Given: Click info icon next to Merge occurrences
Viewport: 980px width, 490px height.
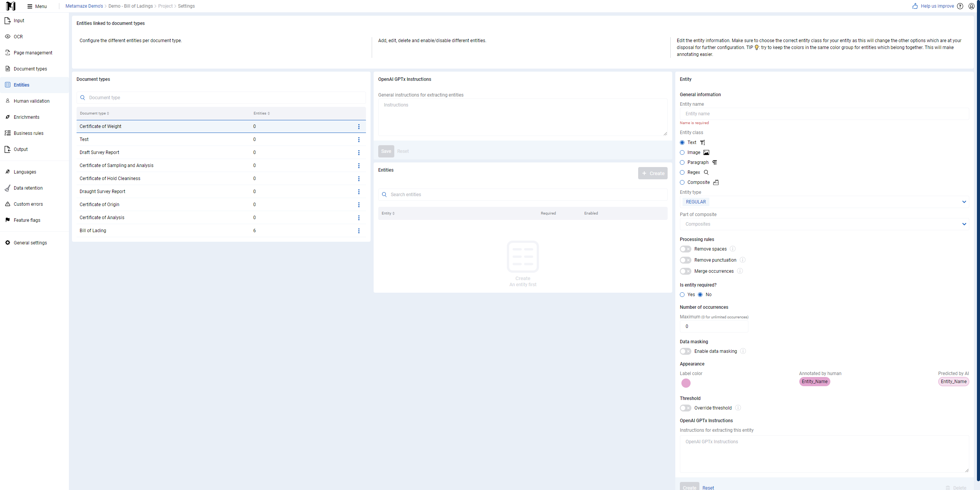Looking at the screenshot, I should tap(740, 271).
